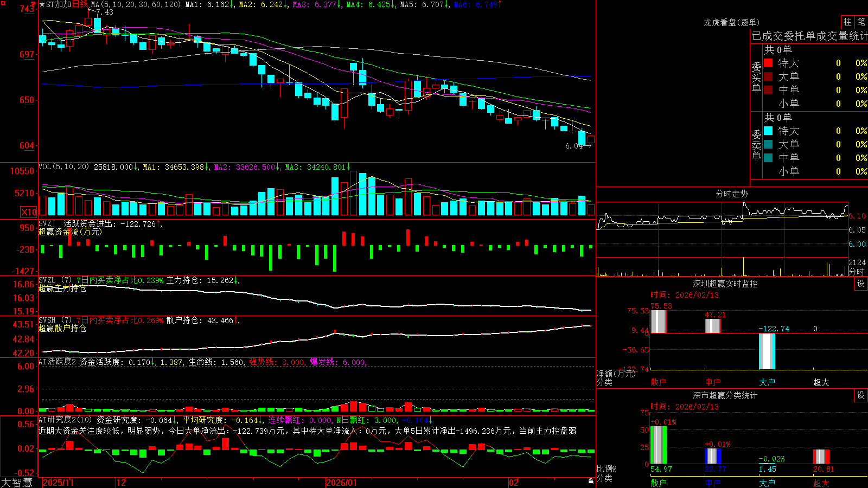This screenshot has height=488, width=868.
Task: Click the star icon beside ST加加
Action: (x=42, y=4)
